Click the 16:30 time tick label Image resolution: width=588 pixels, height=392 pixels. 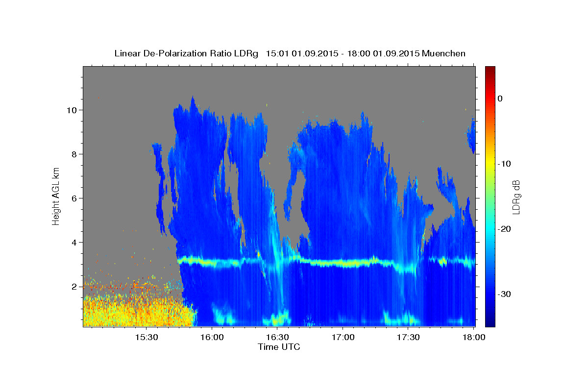point(277,338)
